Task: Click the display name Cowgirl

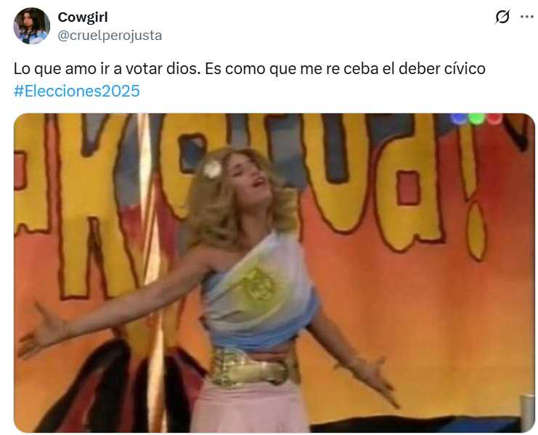Action: (x=83, y=17)
